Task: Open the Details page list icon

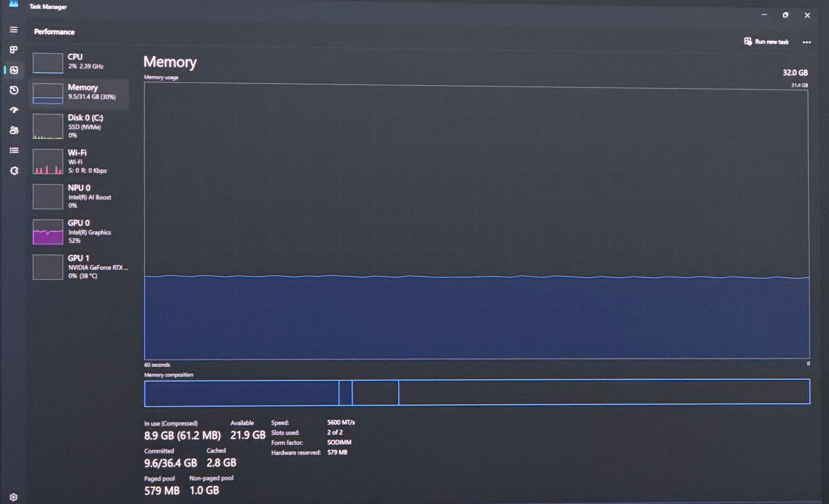Action: click(14, 150)
